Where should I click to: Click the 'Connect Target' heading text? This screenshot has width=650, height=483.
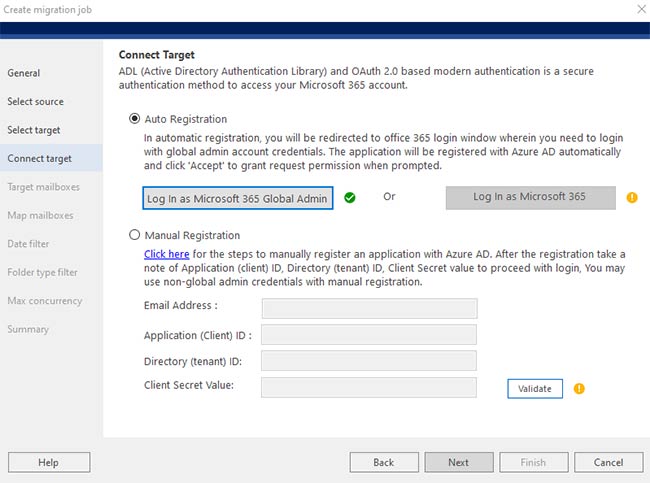coord(157,55)
